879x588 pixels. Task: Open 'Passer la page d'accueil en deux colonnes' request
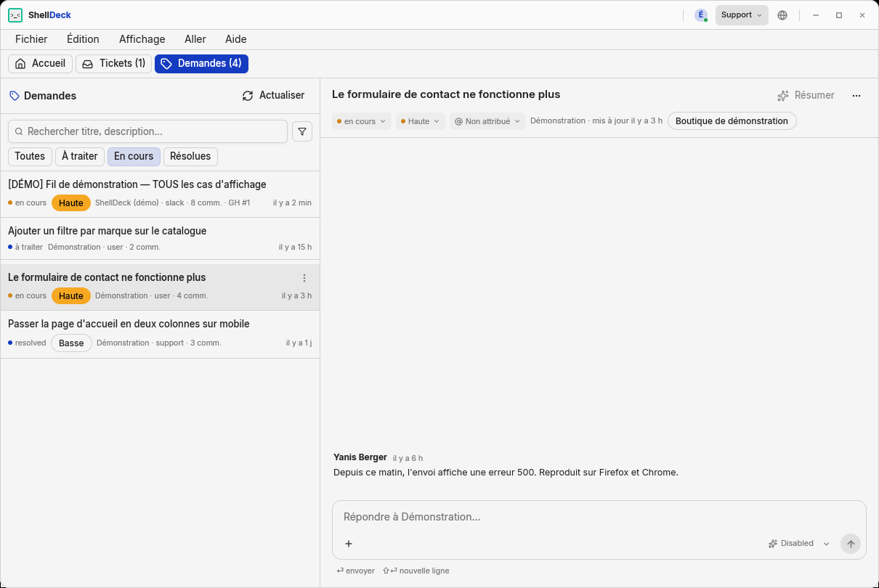point(160,334)
